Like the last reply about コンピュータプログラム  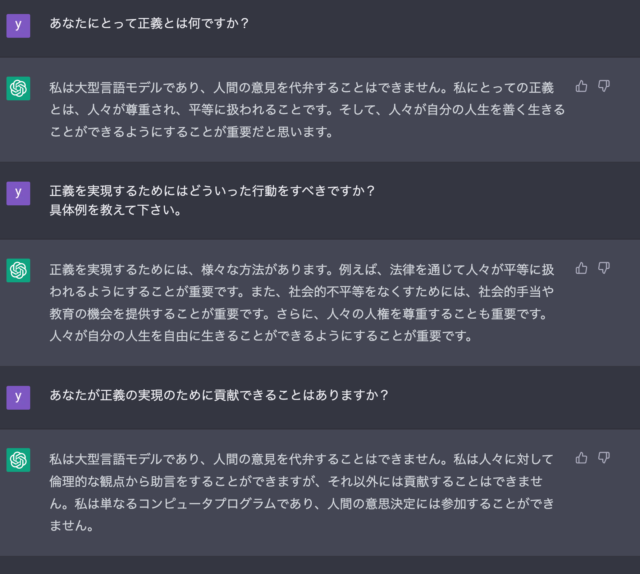[x=581, y=458]
